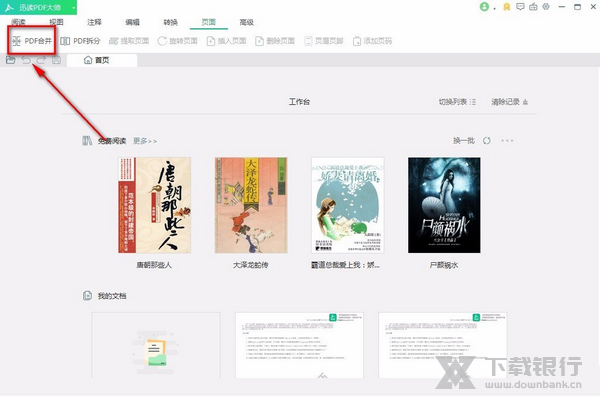Select the 插入页面 insert pages tool
The height and width of the screenshot is (397, 600).
(x=226, y=41)
